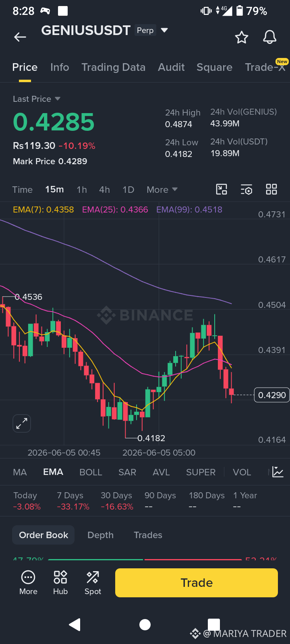Tap Android recent apps button
Image resolution: width=290 pixels, height=644 pixels.
tap(214, 625)
